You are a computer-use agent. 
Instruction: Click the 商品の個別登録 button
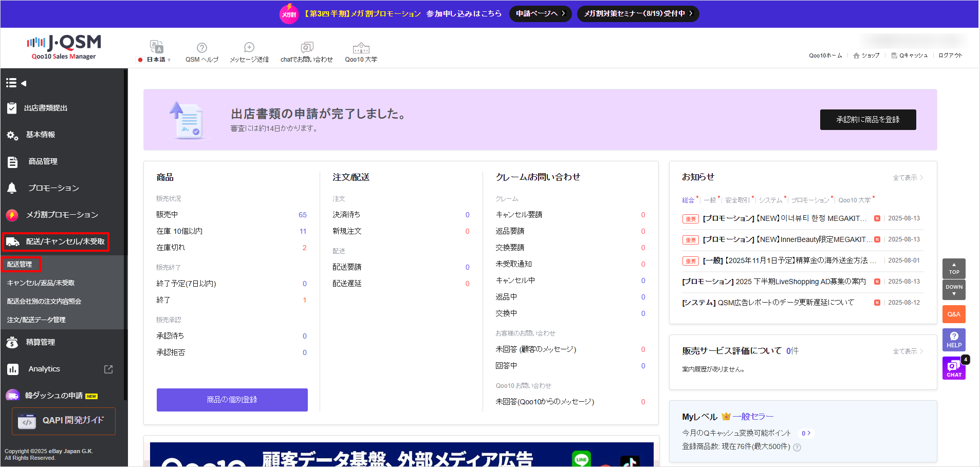pos(232,400)
